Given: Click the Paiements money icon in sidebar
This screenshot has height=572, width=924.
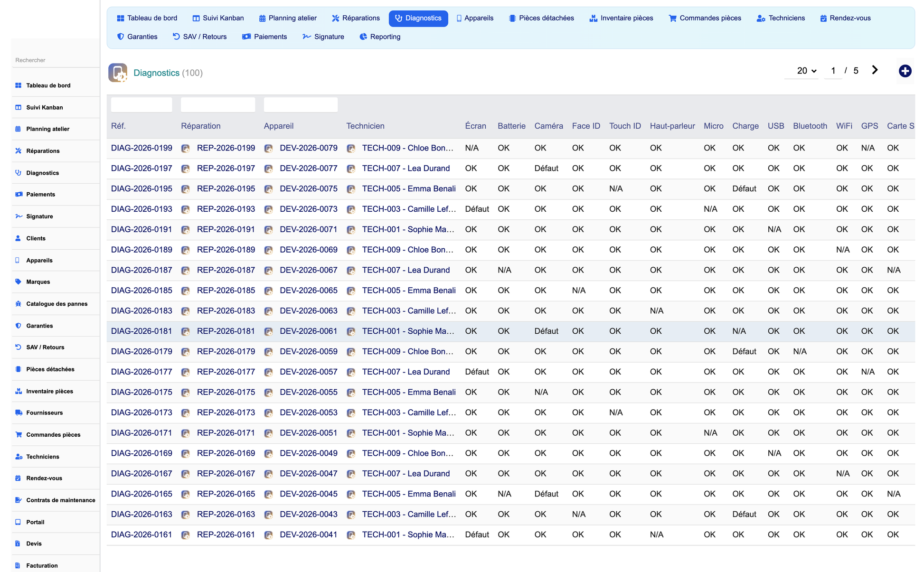Looking at the screenshot, I should (x=19, y=194).
